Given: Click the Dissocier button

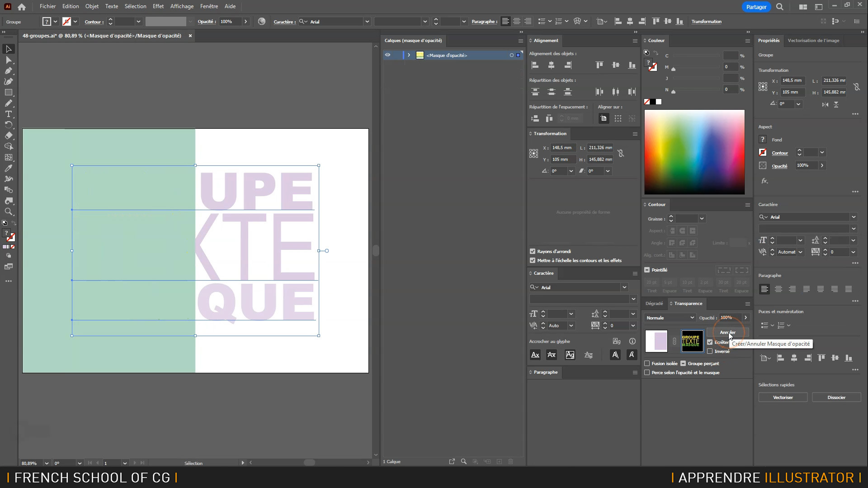Looking at the screenshot, I should point(836,397).
